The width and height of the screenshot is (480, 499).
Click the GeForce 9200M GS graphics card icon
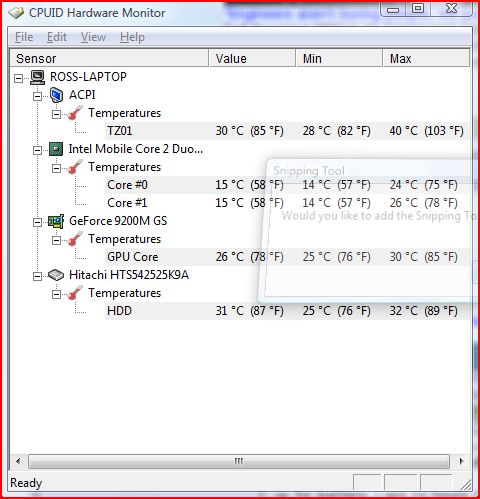pyautogui.click(x=56, y=221)
